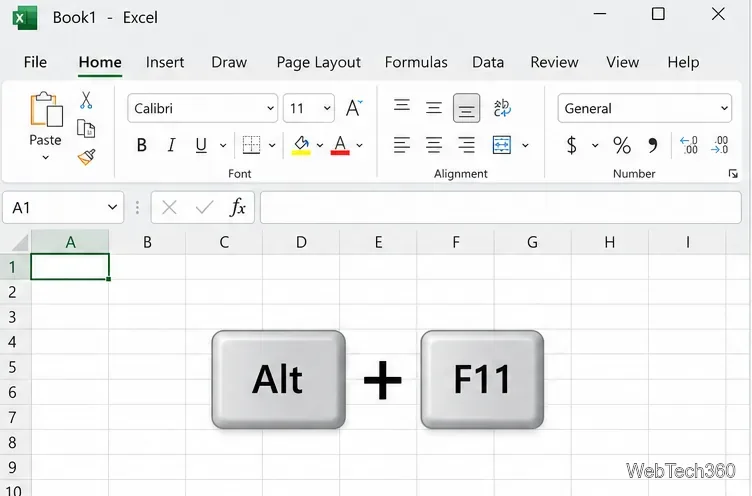
Task: Expand the Underline style dropdown arrow
Action: 223,145
